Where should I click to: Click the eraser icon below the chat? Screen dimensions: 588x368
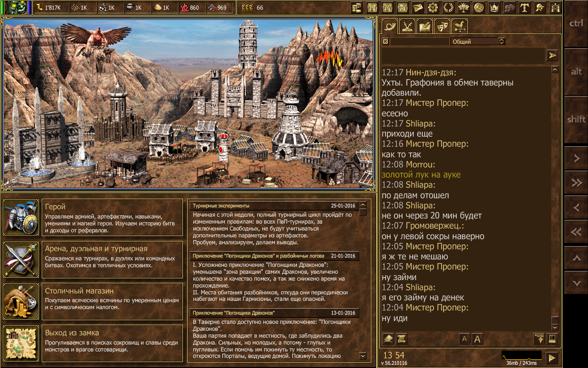388,339
